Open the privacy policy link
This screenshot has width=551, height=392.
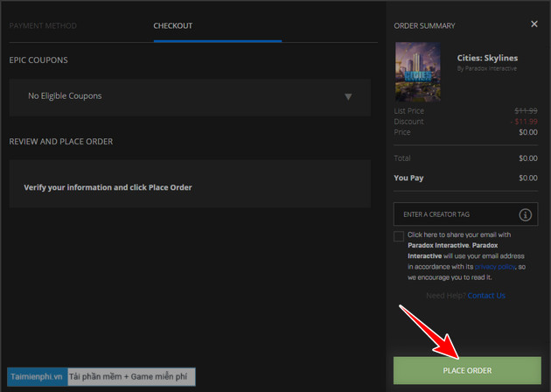[x=495, y=267]
